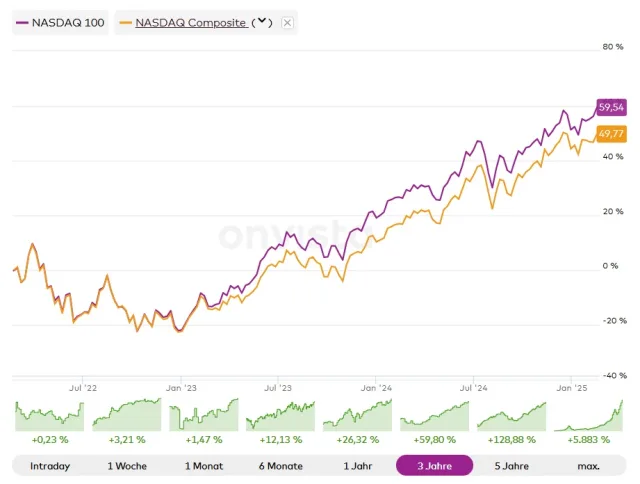Click the active 3 Jahre button
This screenshot has height=484, width=640.
pyautogui.click(x=434, y=466)
